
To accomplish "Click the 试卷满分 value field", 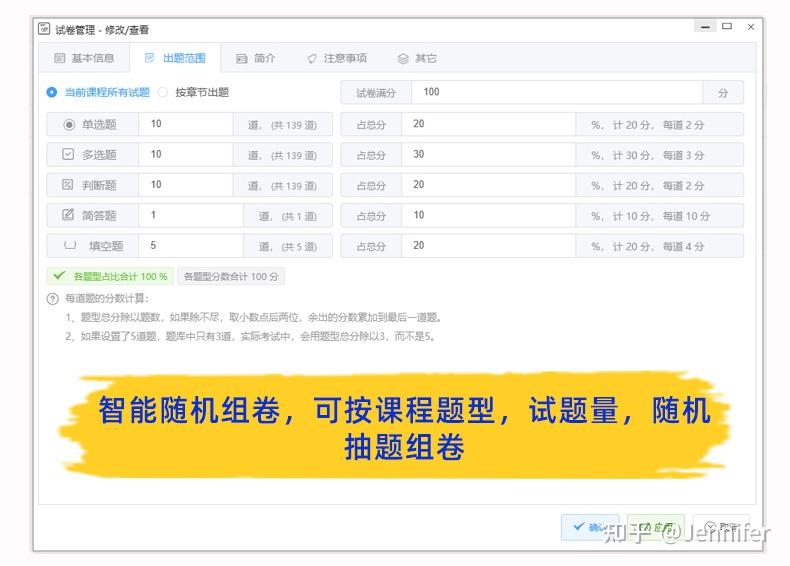I will click(557, 92).
